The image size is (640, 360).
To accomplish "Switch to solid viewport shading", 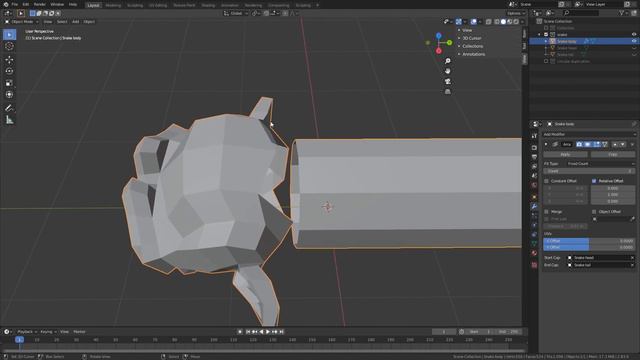I will click(503, 22).
